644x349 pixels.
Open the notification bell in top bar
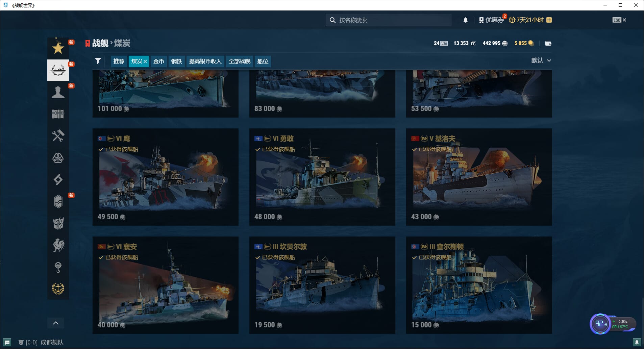tap(465, 20)
